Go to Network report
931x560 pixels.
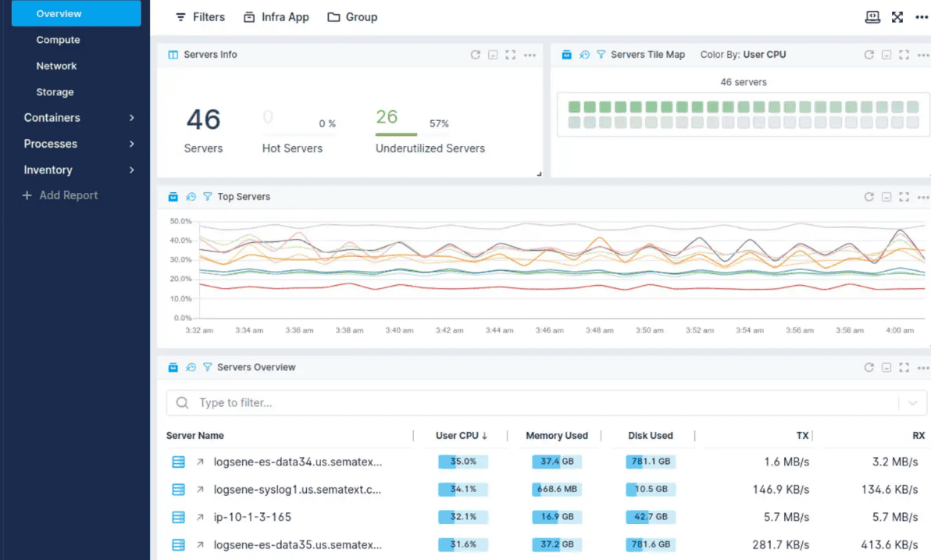[56, 66]
